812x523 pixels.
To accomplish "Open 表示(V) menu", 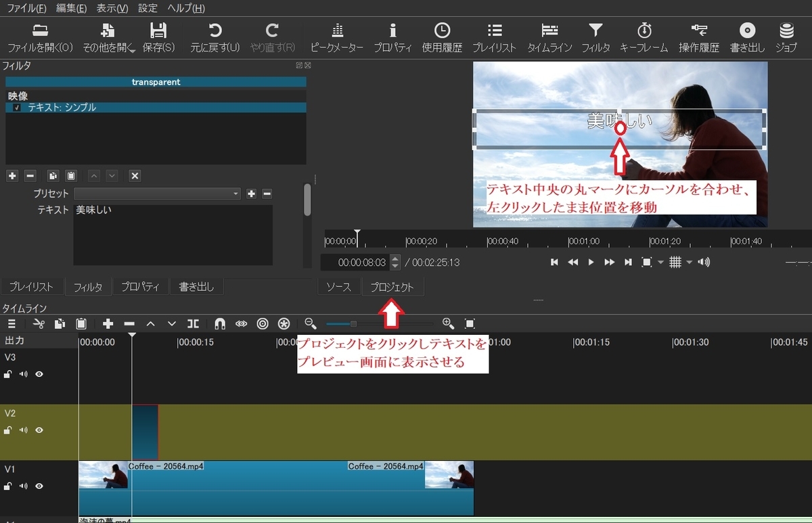I will click(x=112, y=8).
